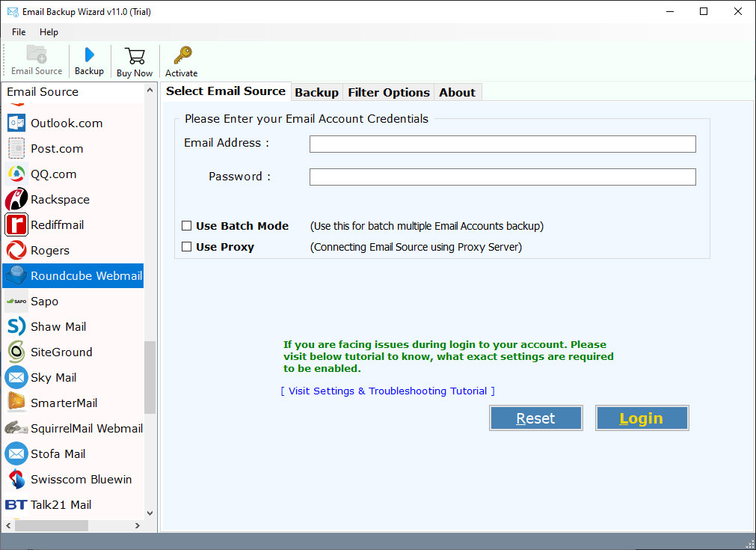Image resolution: width=756 pixels, height=550 pixels.
Task: Click the Reset button
Action: [535, 418]
